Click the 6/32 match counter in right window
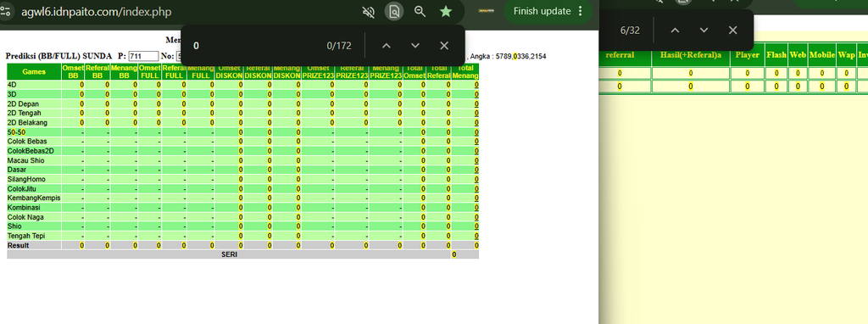 coord(630,31)
